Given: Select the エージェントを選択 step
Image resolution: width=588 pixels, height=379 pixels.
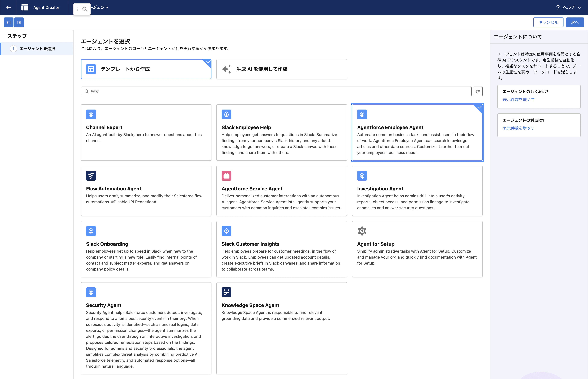Looking at the screenshot, I should pos(37,49).
